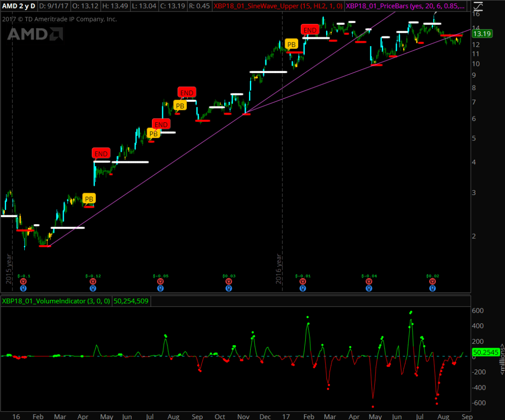Click the 50,254,509 volume readout
505x420 pixels.
pyautogui.click(x=132, y=302)
